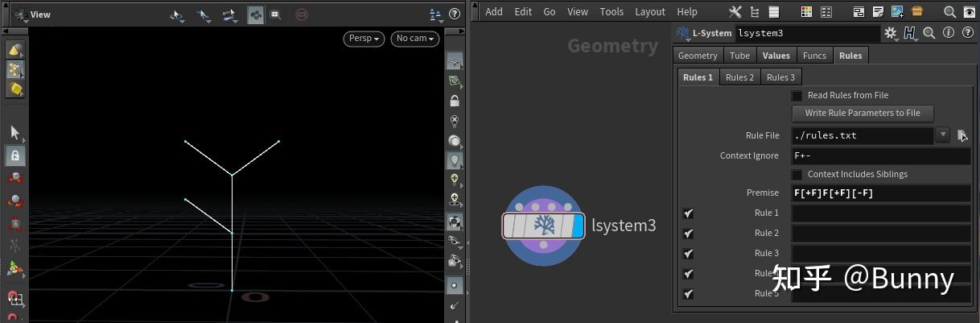
Task: Click the node info icon in parameters
Action: click(x=947, y=33)
